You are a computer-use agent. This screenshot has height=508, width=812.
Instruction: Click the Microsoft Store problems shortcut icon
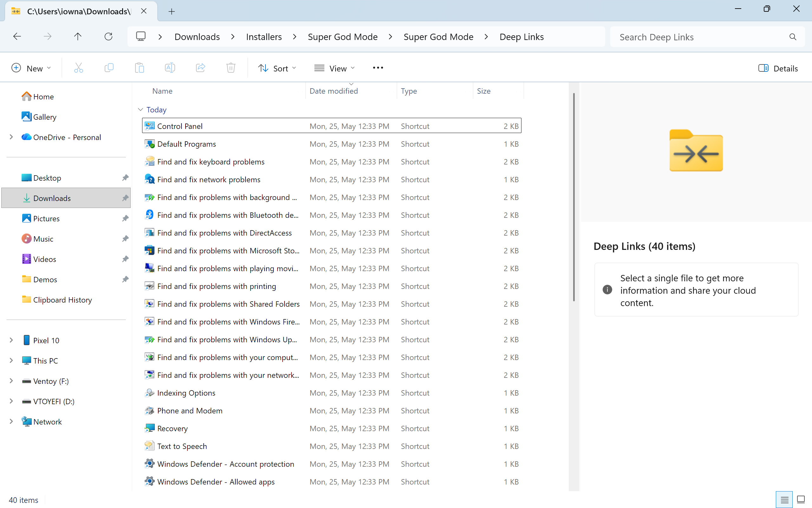[149, 250]
